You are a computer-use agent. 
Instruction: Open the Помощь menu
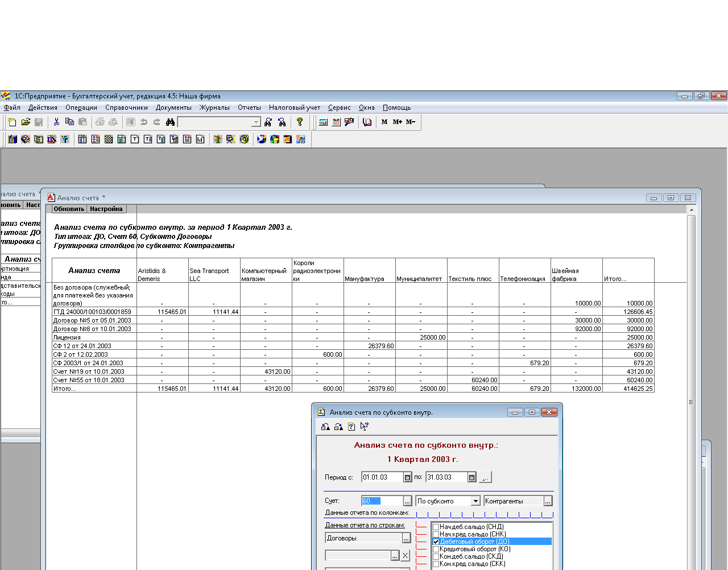coord(396,108)
